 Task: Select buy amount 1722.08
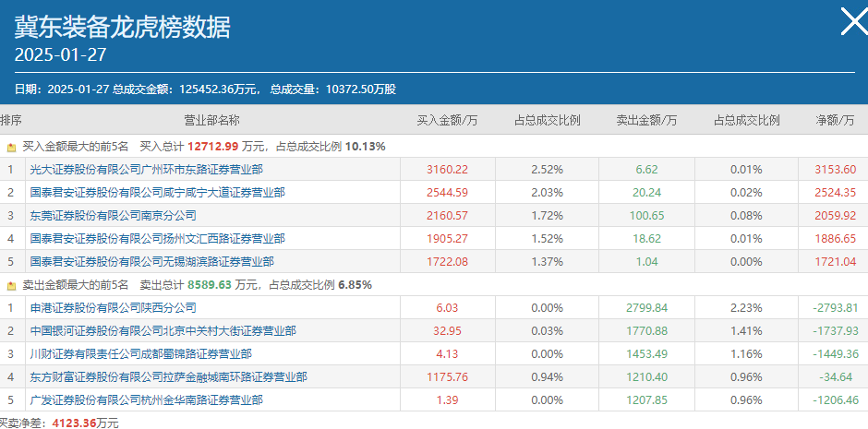pyautogui.click(x=447, y=261)
